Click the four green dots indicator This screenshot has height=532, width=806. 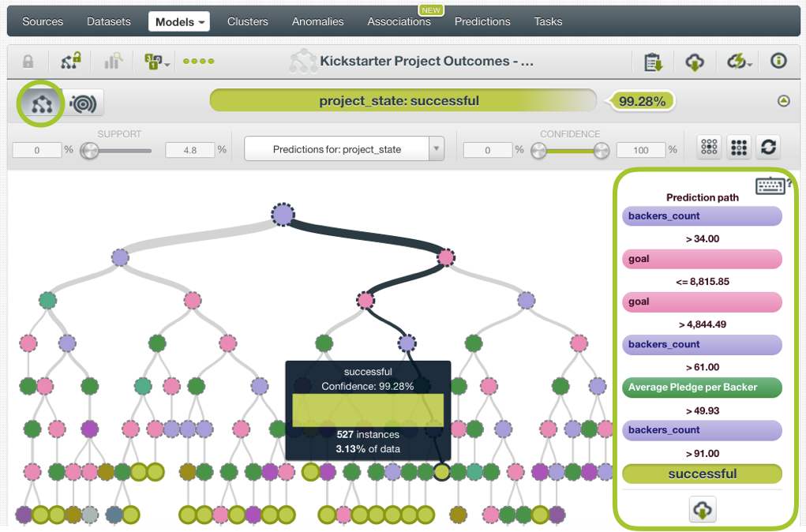coord(198,61)
